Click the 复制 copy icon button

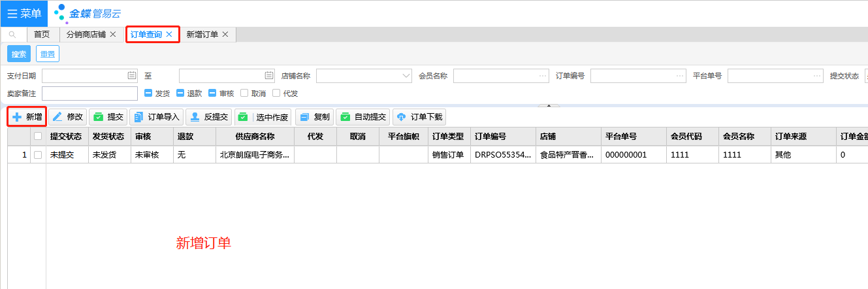click(314, 117)
